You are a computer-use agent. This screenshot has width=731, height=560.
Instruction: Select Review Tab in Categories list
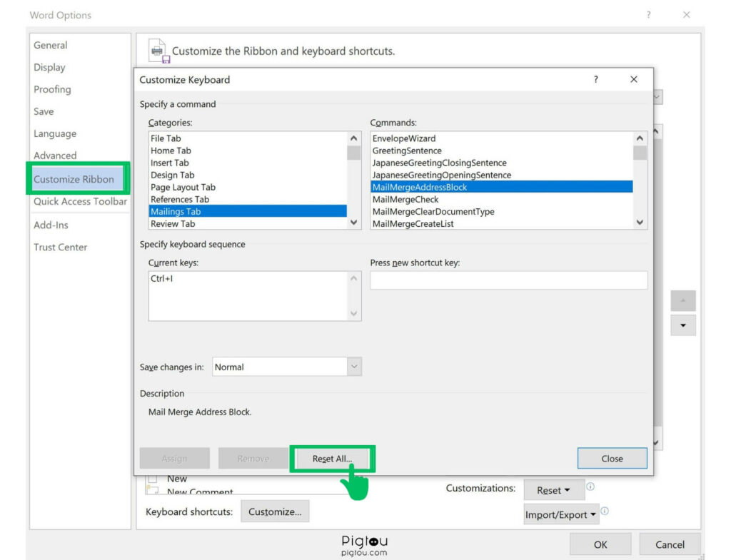(173, 224)
